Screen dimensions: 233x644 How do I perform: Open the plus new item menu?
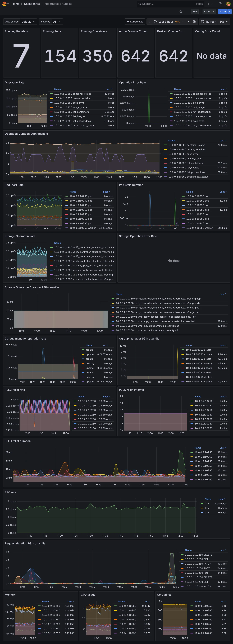point(209,4)
